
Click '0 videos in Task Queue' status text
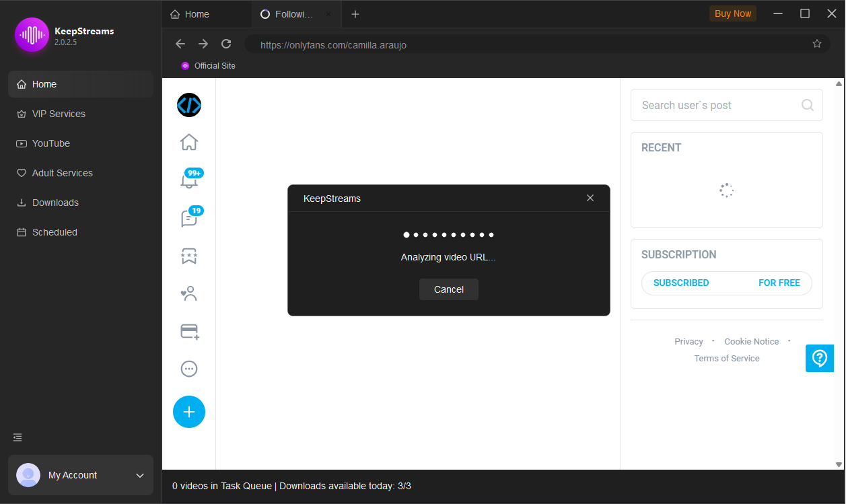click(x=222, y=486)
